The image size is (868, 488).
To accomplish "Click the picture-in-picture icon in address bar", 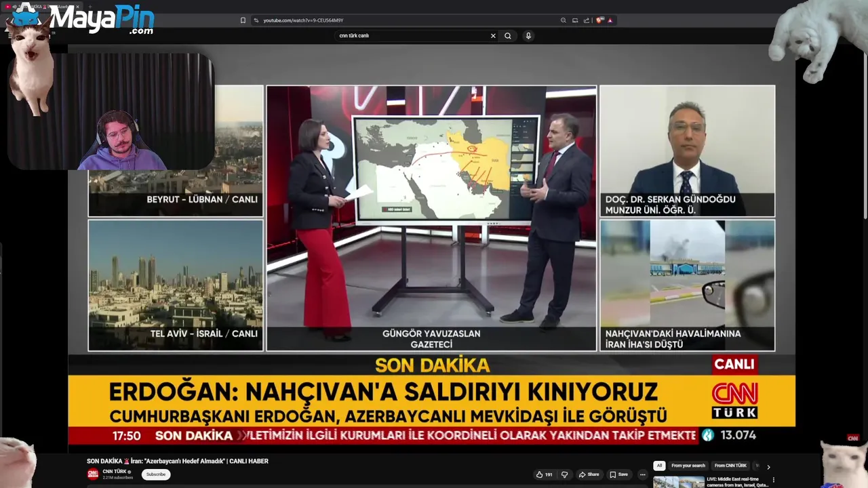I will (x=575, y=20).
